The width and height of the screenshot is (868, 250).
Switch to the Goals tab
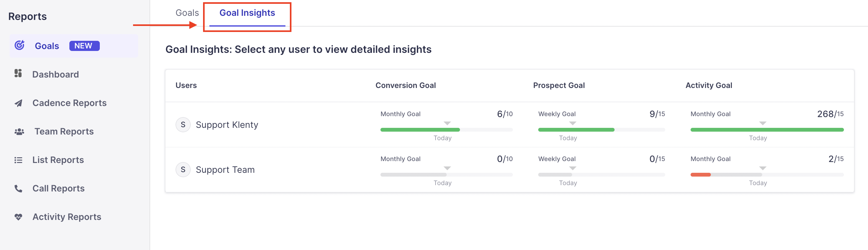(187, 13)
